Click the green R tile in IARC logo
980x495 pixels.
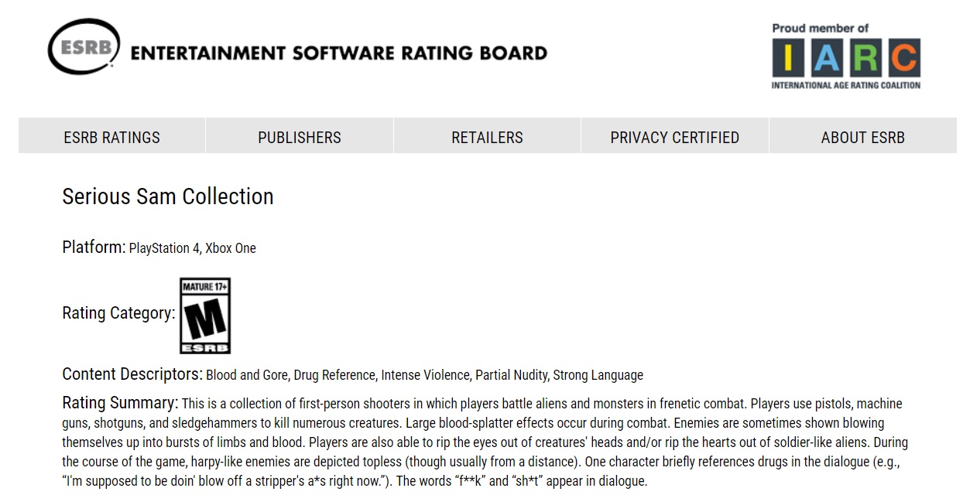[x=865, y=58]
